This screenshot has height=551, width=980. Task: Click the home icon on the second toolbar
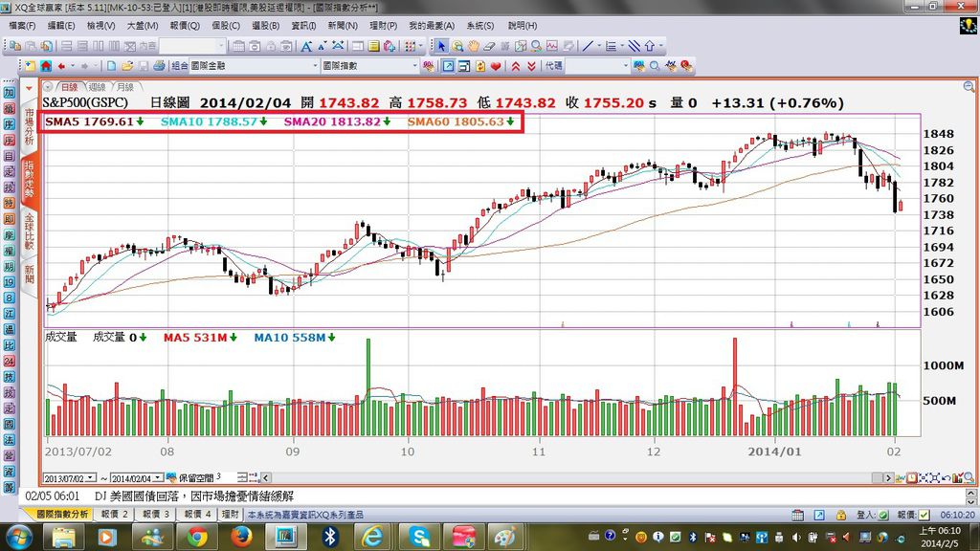pyautogui.click(x=45, y=67)
